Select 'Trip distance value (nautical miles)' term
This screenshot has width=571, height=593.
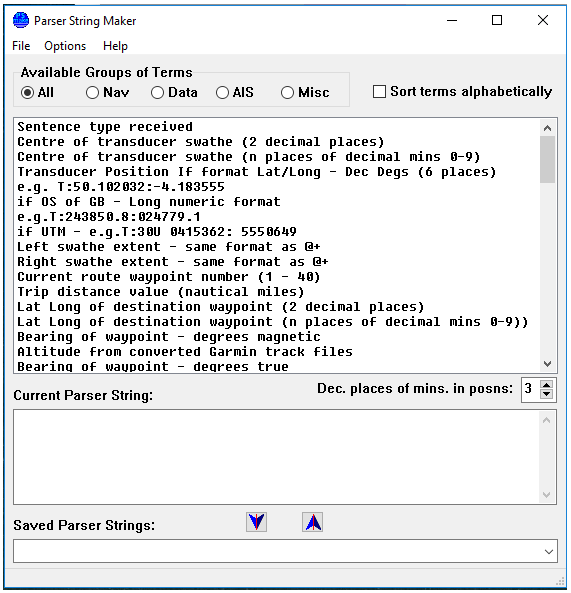click(x=161, y=292)
